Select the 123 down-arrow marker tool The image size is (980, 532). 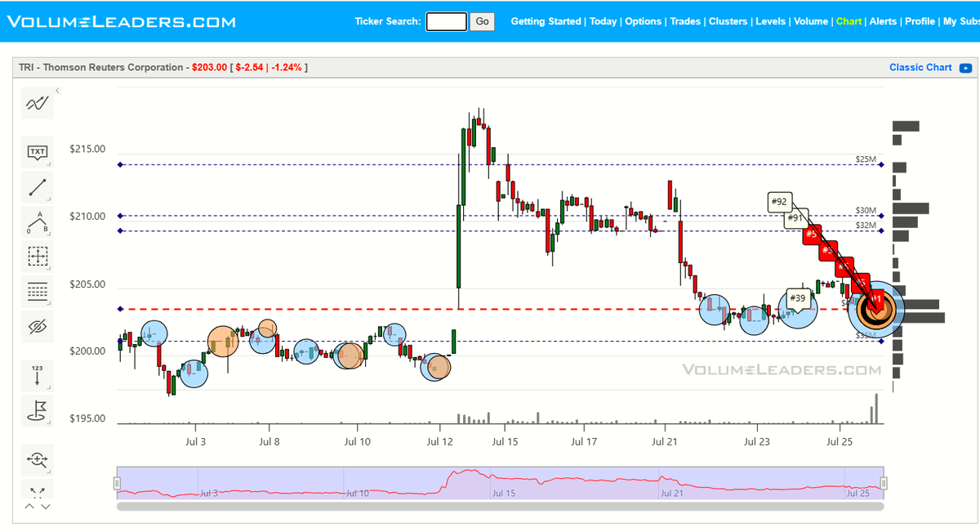point(38,377)
